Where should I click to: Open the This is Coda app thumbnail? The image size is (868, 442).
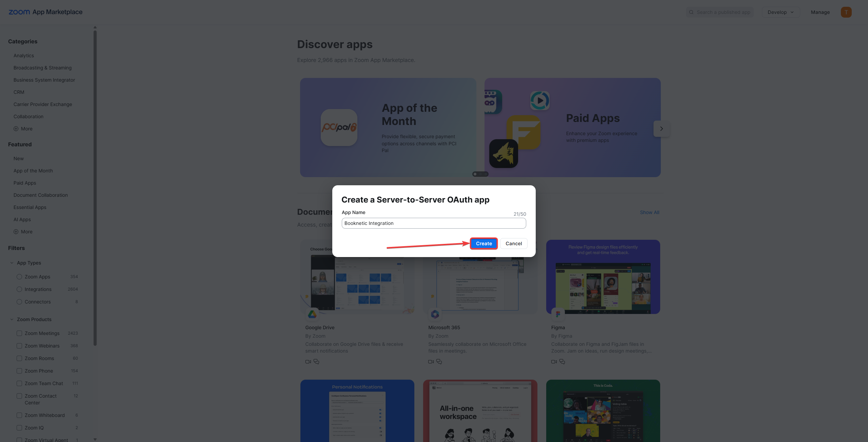pyautogui.click(x=603, y=411)
